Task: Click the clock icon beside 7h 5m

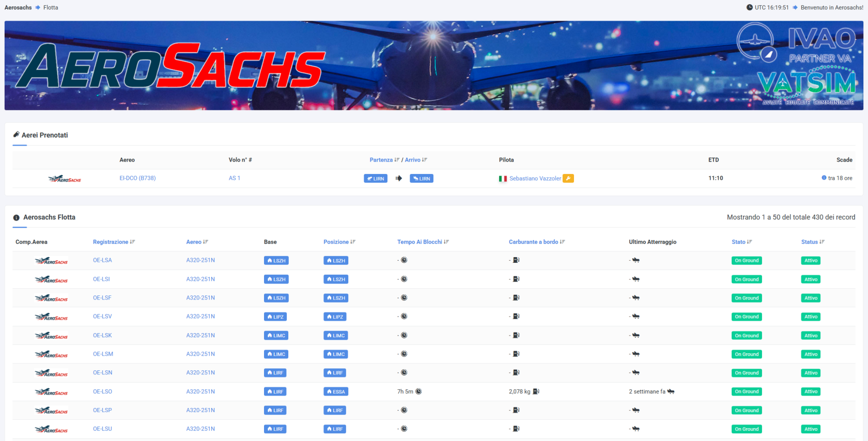Action: click(x=419, y=392)
